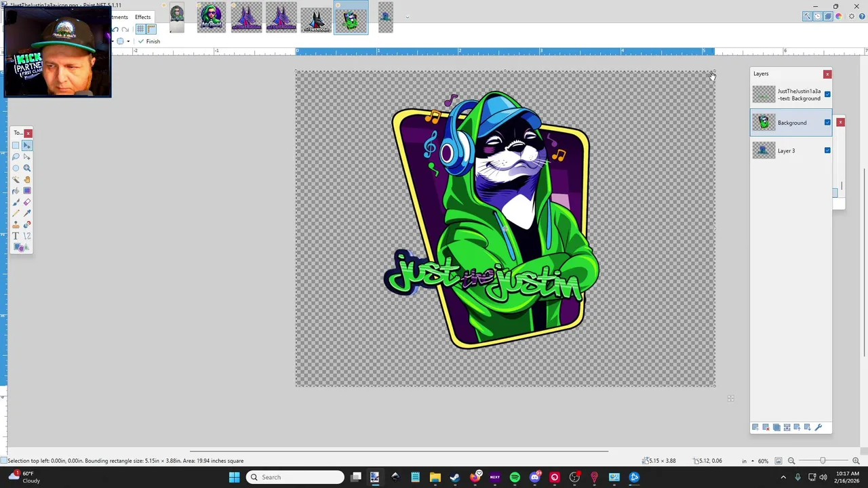Duplicate the selected layer
Image resolution: width=868 pixels, height=488 pixels.
[x=776, y=427]
